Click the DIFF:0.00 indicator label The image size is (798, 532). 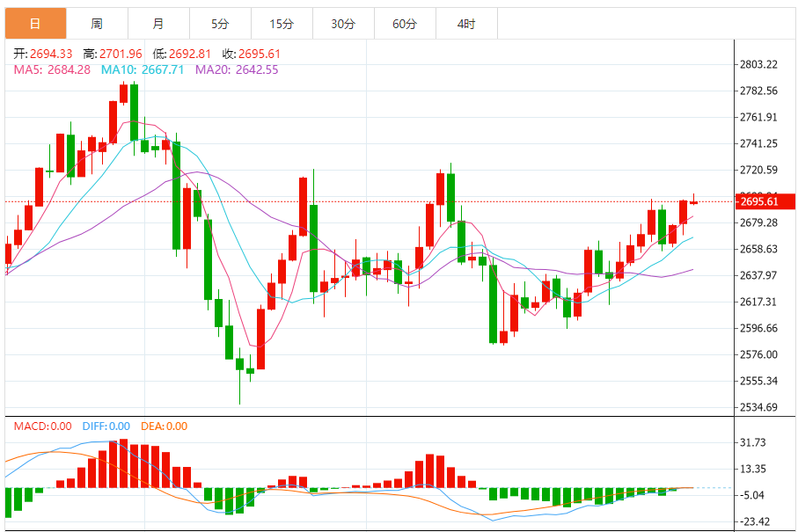106,426
